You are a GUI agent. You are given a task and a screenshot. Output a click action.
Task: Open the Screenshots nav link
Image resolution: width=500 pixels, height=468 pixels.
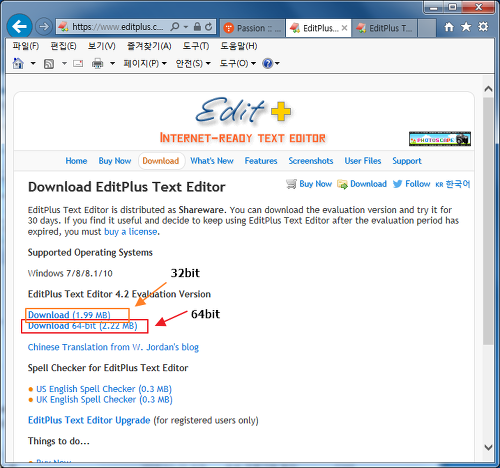[311, 161]
